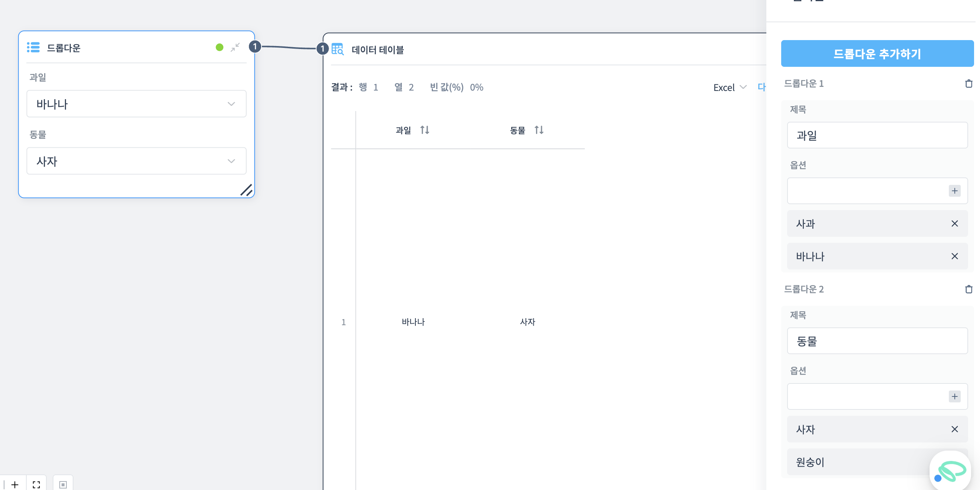980x490 pixels.
Task: Sort the 동물 column
Action: [x=539, y=130]
